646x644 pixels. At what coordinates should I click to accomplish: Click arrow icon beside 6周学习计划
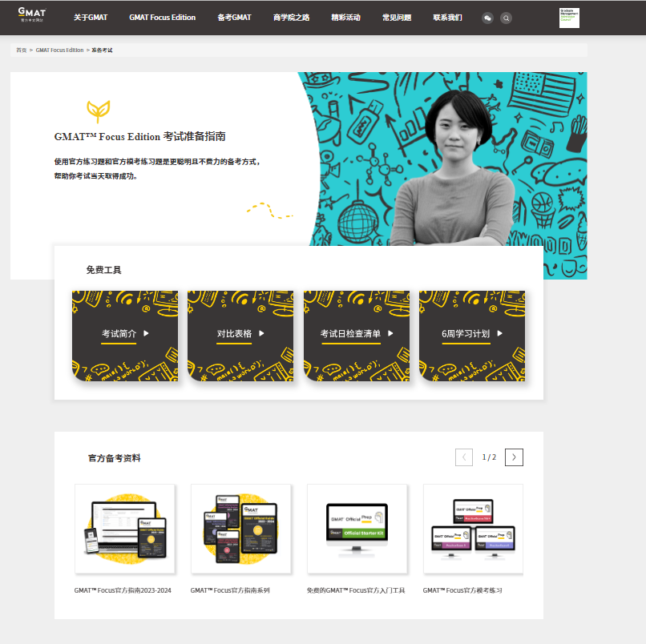click(499, 333)
